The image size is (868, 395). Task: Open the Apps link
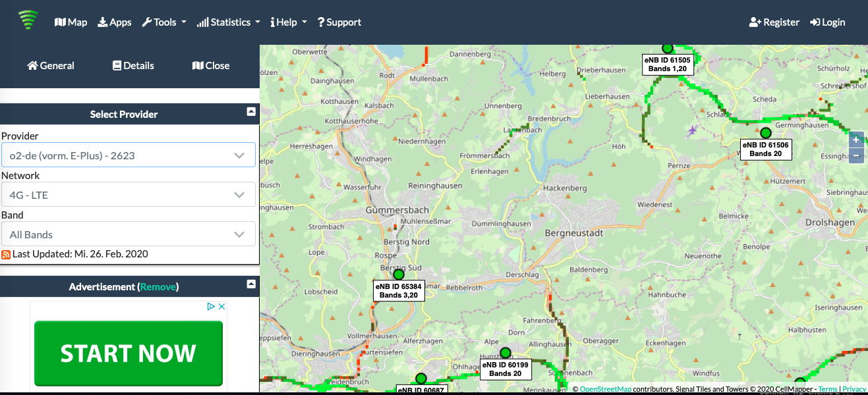click(115, 22)
